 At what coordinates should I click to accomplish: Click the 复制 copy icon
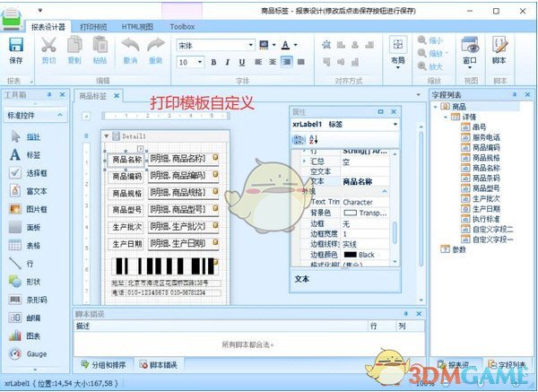[74, 45]
